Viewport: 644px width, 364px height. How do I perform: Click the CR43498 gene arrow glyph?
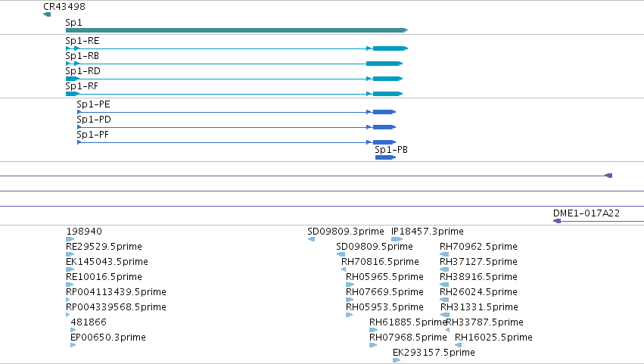point(47,14)
